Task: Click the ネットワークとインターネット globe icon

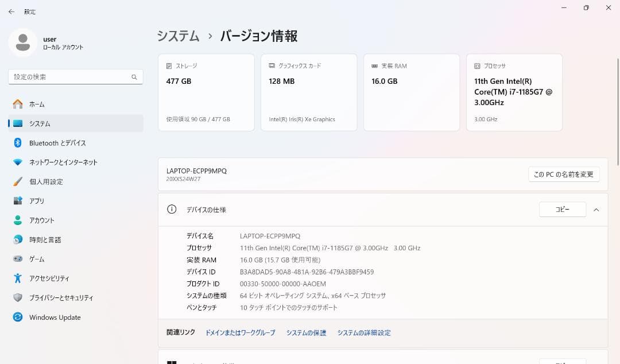Action: coord(18,162)
